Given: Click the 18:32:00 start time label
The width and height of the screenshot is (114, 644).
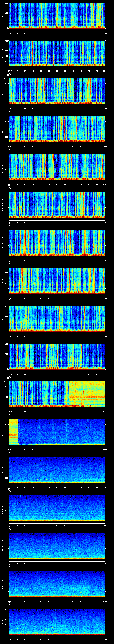Looking at the screenshot, I should (9, 147).
